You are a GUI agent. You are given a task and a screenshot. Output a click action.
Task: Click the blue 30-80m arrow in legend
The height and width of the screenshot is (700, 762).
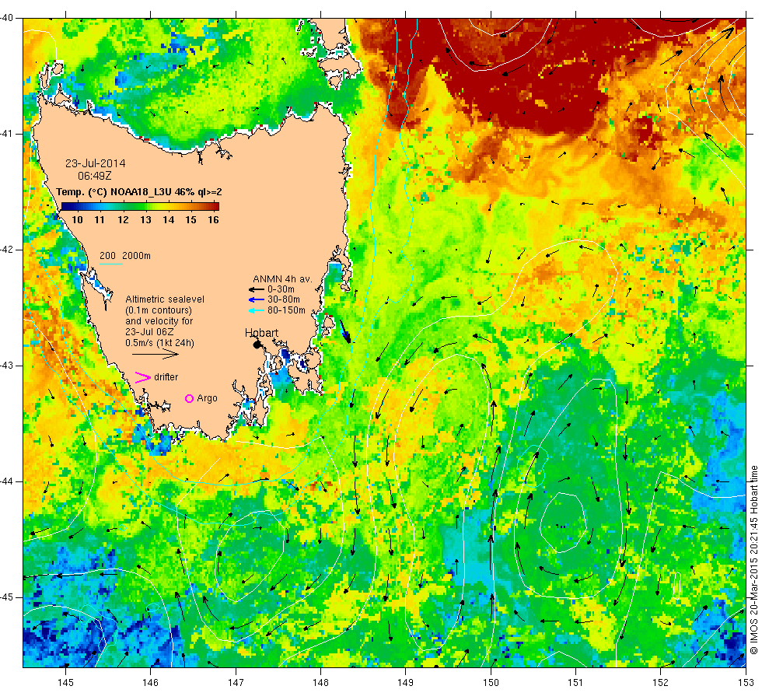coord(256,299)
